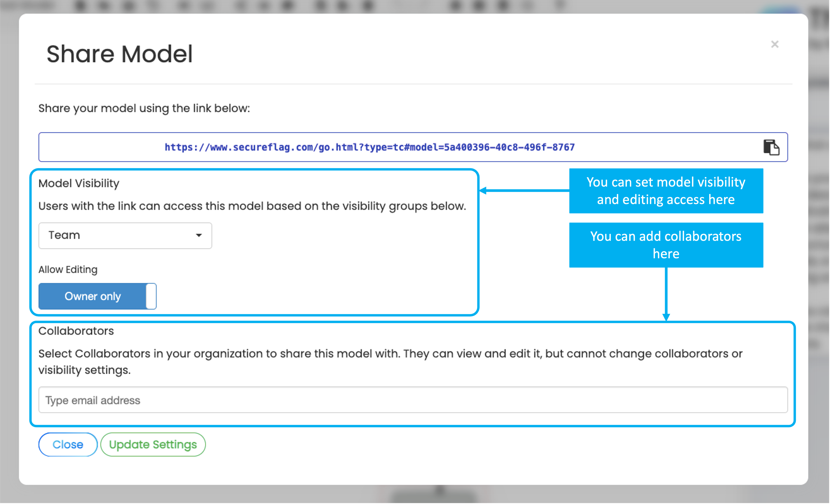
Task: Focus the Type email address field
Action: point(413,400)
